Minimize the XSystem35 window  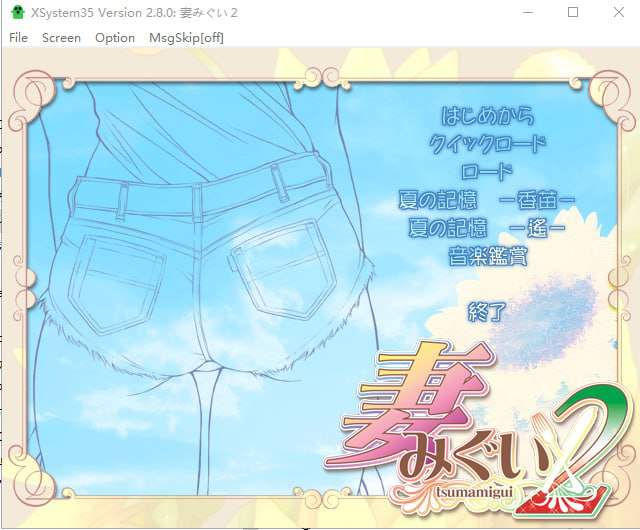(527, 12)
